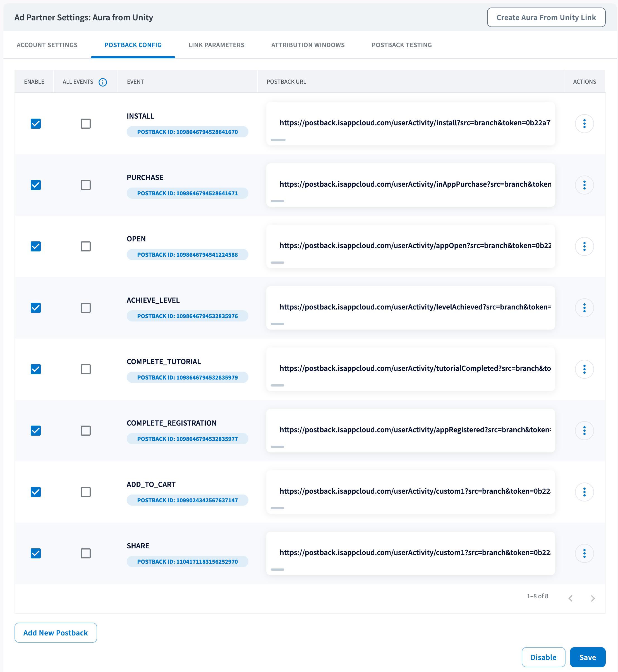Open COMPLETE_REGISTRATION row actions dropdown

[584, 431]
